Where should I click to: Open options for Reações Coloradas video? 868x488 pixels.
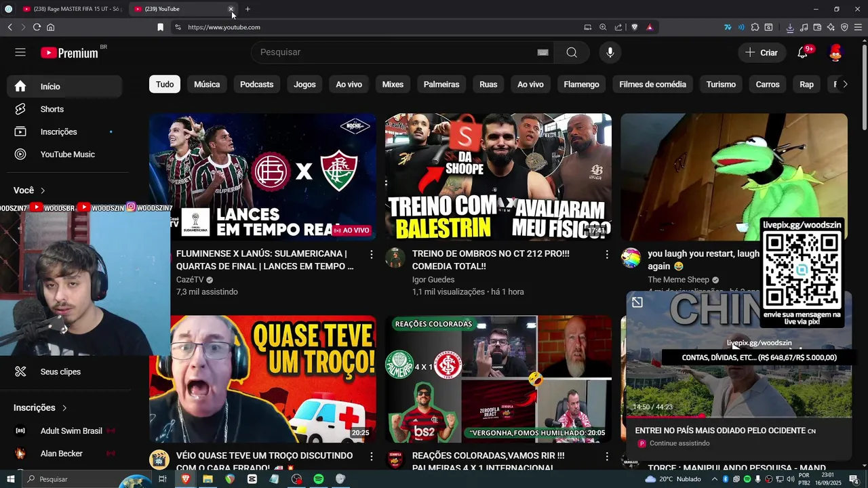tap(607, 457)
